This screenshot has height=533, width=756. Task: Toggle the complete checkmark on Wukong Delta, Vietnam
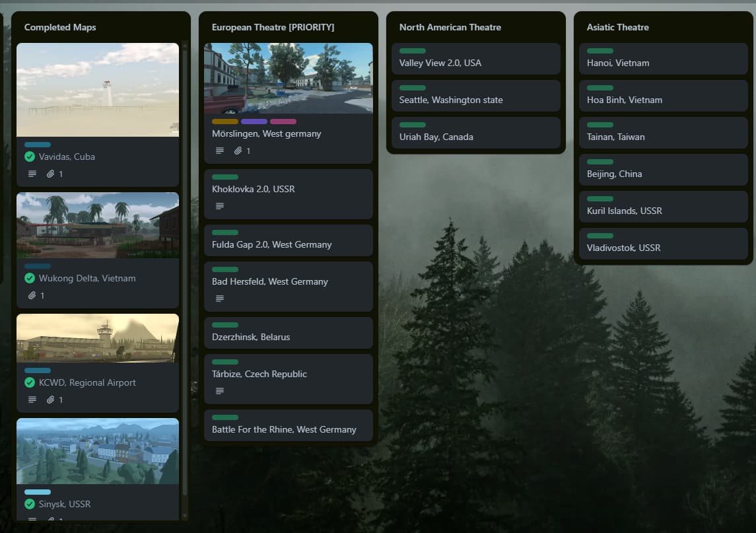(x=30, y=278)
